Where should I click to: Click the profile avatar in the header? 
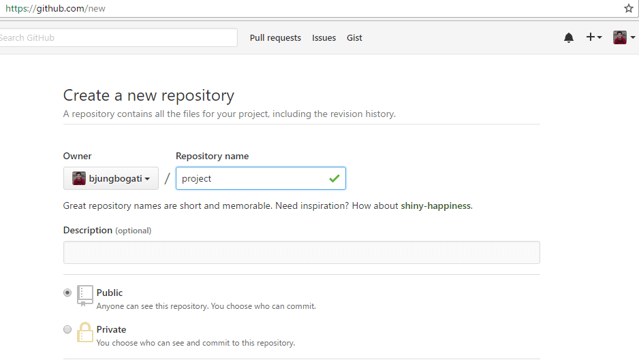click(620, 37)
